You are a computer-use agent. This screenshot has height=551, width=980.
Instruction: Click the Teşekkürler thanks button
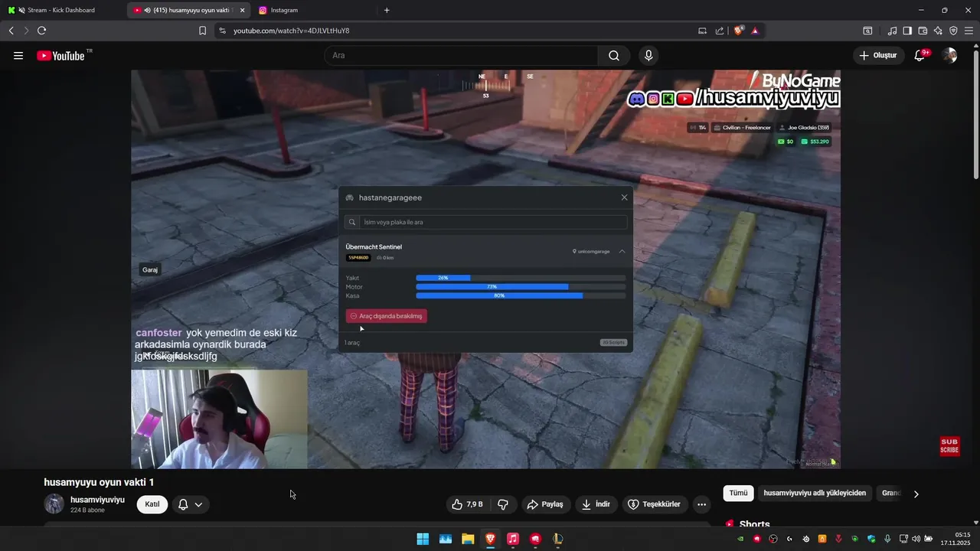[x=654, y=504]
